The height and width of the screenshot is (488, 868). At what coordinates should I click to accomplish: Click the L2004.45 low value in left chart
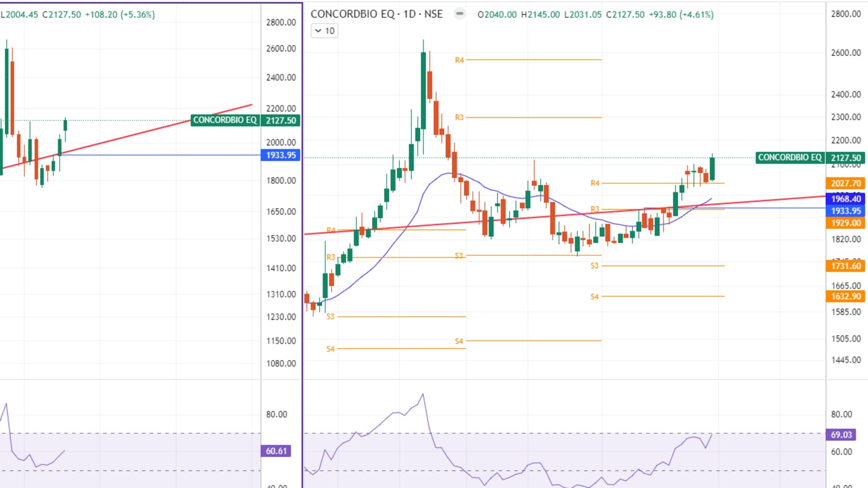(x=20, y=15)
